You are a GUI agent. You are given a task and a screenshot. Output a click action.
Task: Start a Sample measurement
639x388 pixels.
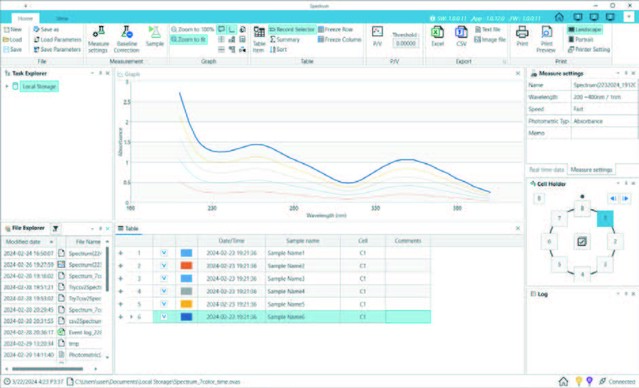(154, 37)
